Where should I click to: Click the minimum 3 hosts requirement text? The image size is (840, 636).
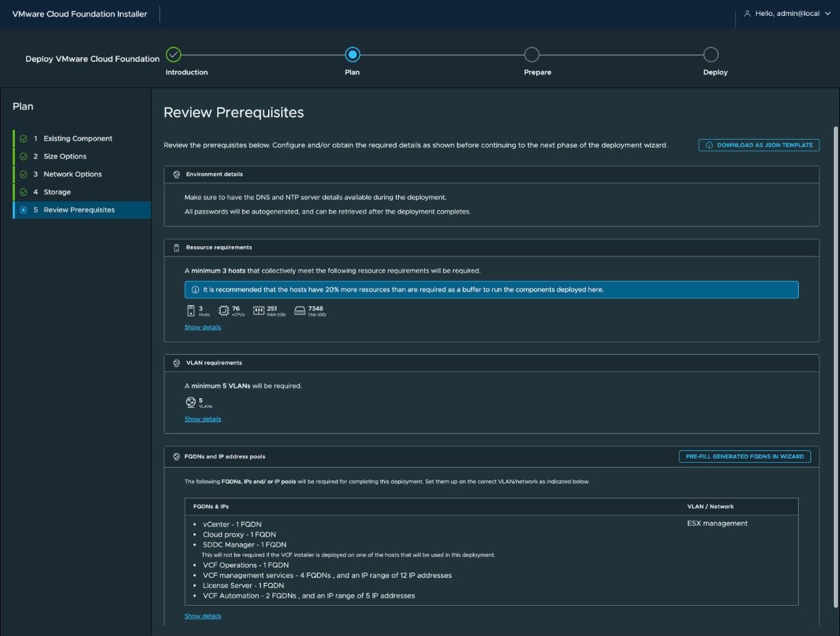pyautogui.click(x=333, y=271)
